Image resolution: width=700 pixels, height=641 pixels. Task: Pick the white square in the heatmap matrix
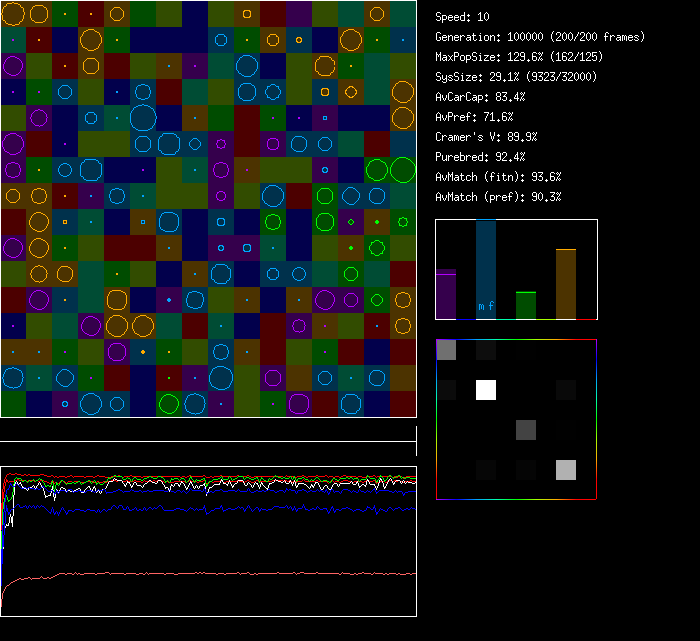click(x=486, y=390)
